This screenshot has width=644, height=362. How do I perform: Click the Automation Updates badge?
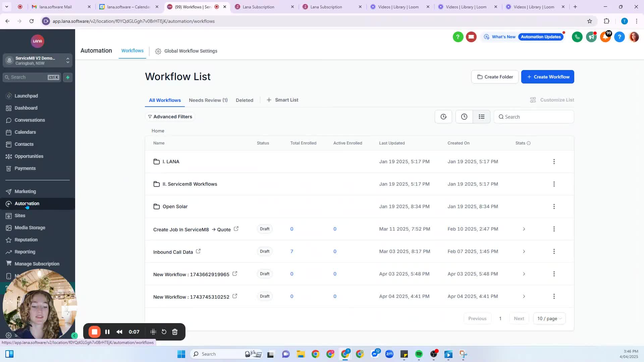pos(541,37)
